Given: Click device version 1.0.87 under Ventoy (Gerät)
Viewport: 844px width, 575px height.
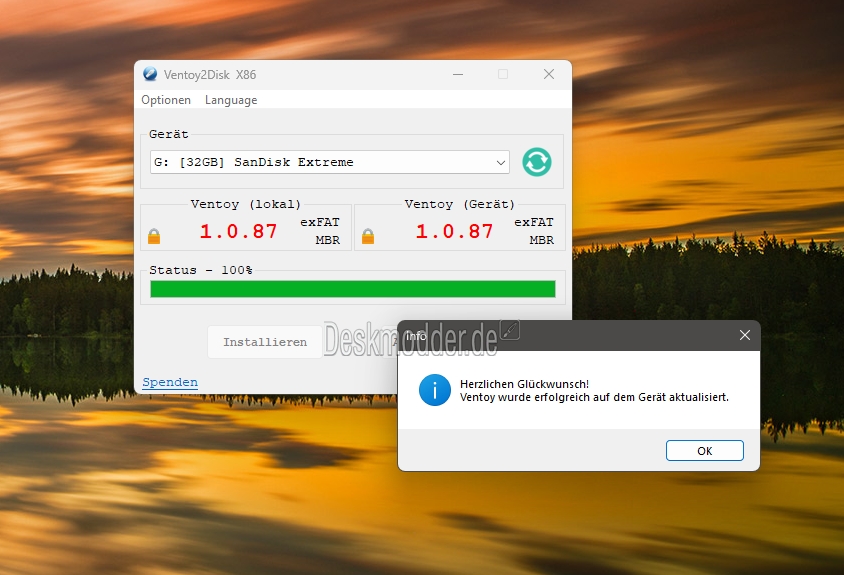Looking at the screenshot, I should 454,232.
